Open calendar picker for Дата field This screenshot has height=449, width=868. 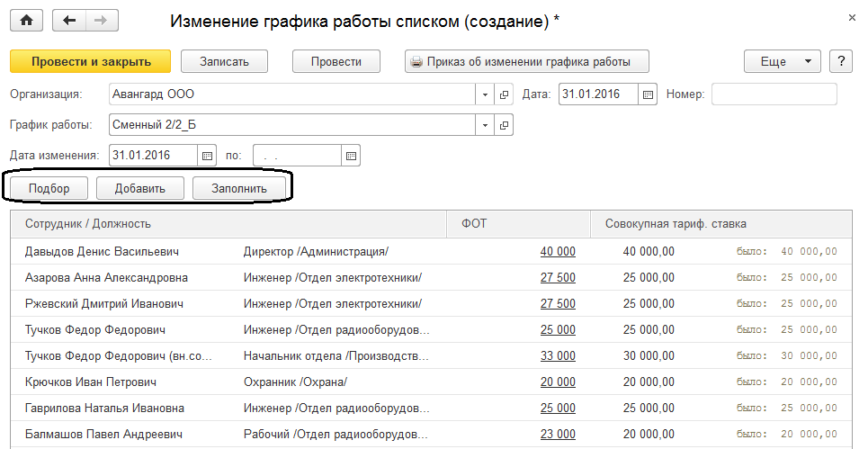click(x=648, y=94)
